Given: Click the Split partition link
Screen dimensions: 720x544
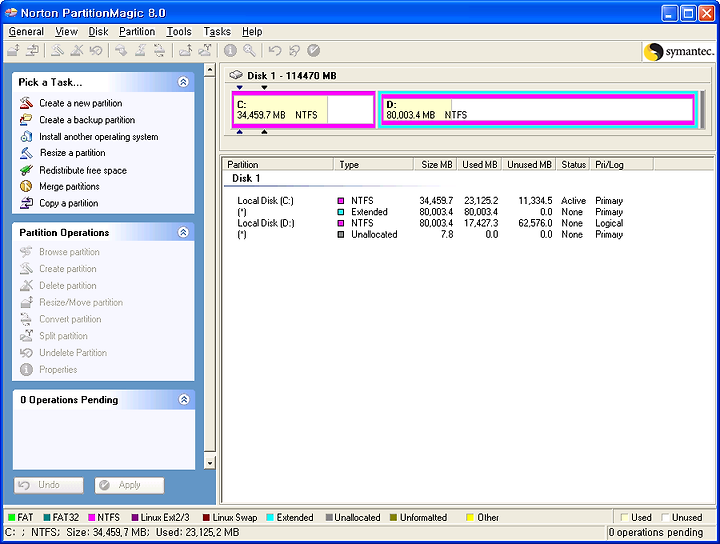Looking at the screenshot, I should click(x=63, y=336).
